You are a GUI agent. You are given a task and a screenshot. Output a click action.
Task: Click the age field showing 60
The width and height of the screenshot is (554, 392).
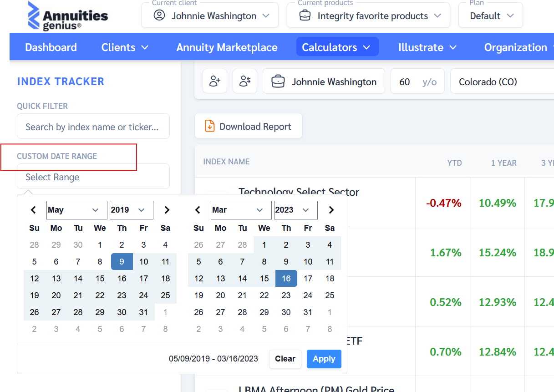coord(417,81)
